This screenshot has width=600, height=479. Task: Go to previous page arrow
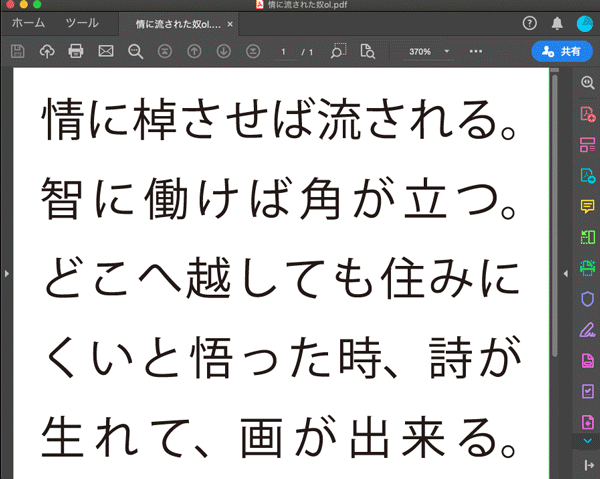click(194, 51)
